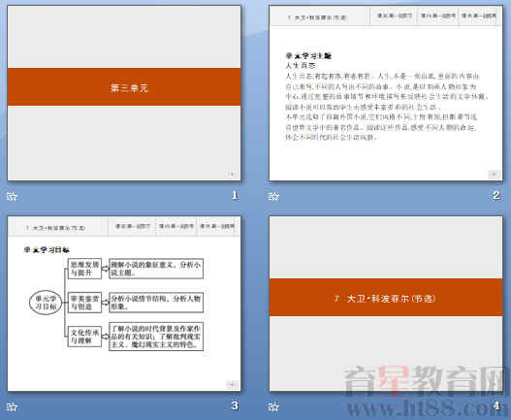
Task: Click the arrow beside the 文化传承与理解 box
Action: point(106,337)
